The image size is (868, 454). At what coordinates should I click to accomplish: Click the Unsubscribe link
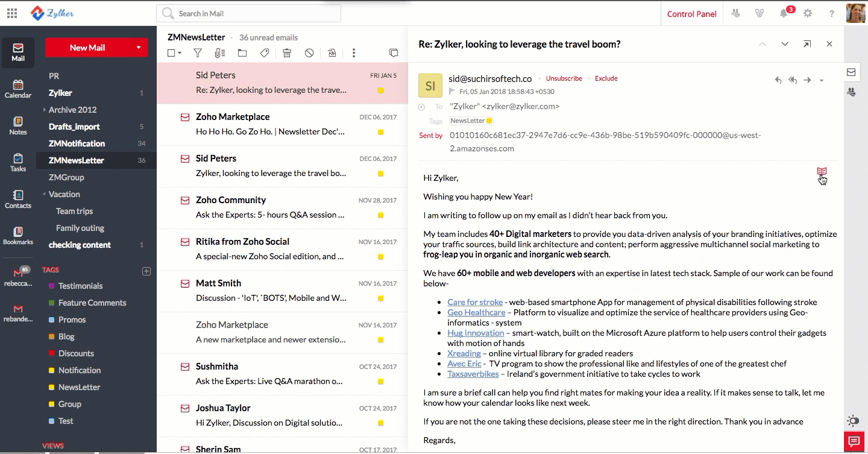[x=564, y=78]
